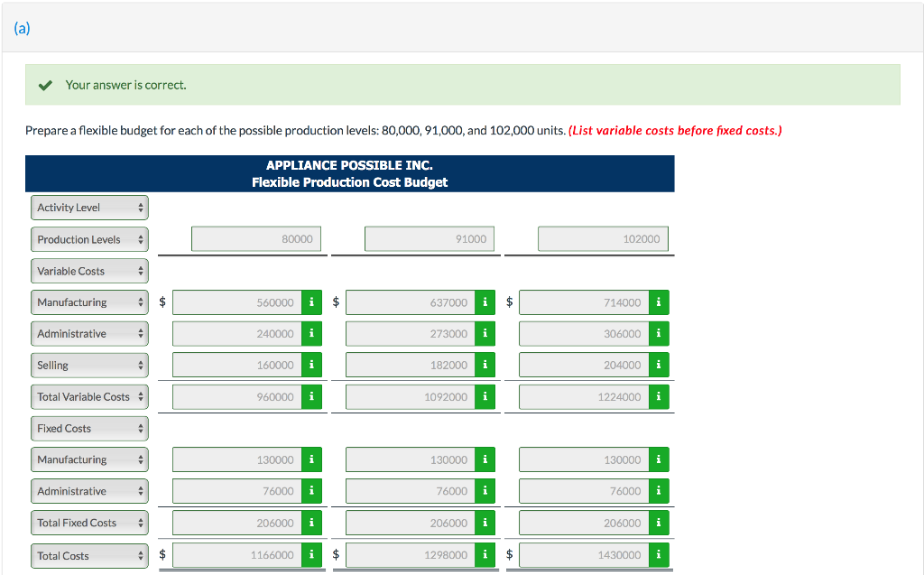Image resolution: width=924 pixels, height=575 pixels.
Task: Click info icon beside 1092000 total
Action: [x=485, y=397]
